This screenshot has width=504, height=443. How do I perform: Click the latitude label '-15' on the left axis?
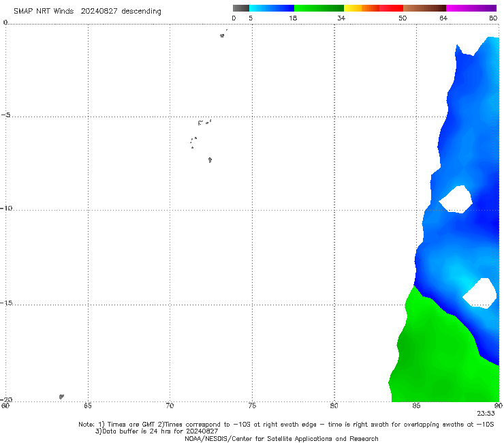tap(6, 303)
